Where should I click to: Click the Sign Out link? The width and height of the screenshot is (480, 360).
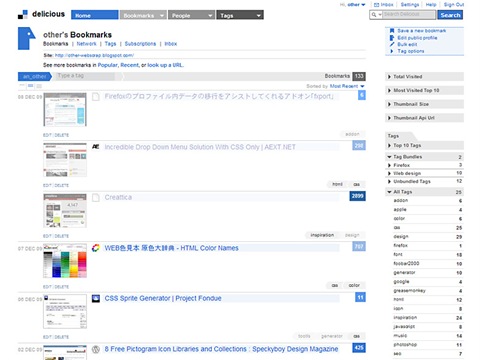coord(454,5)
